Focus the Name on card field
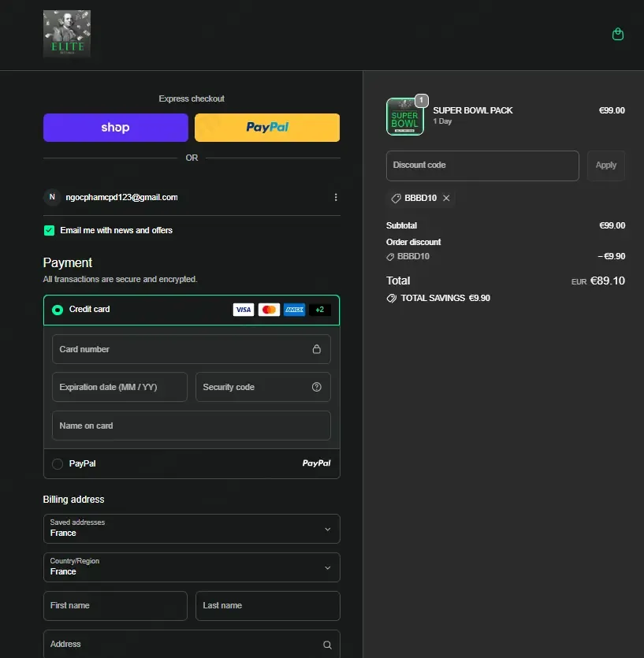The width and height of the screenshot is (644, 658). click(191, 426)
